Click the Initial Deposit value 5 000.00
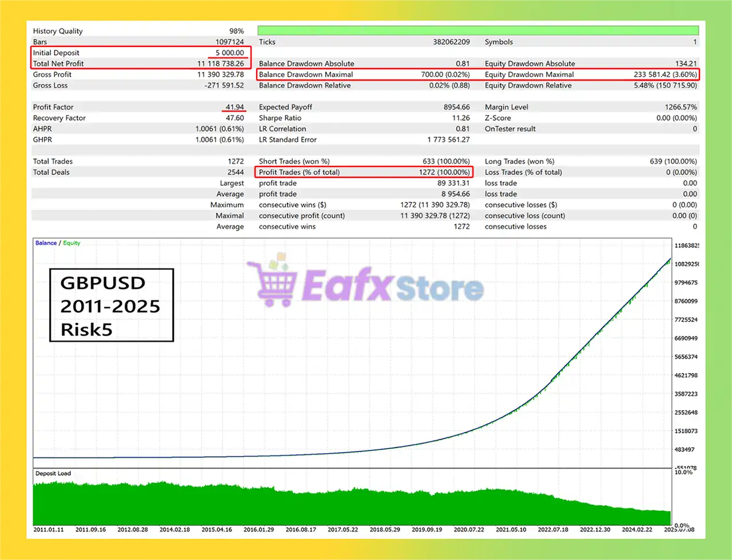The image size is (732, 560). tap(229, 53)
